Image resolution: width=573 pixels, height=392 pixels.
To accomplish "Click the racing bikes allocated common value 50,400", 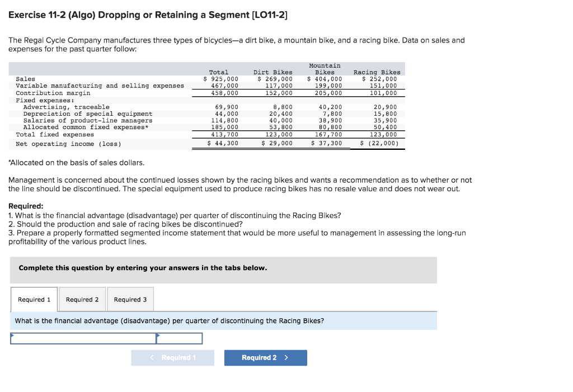I will pos(385,127).
